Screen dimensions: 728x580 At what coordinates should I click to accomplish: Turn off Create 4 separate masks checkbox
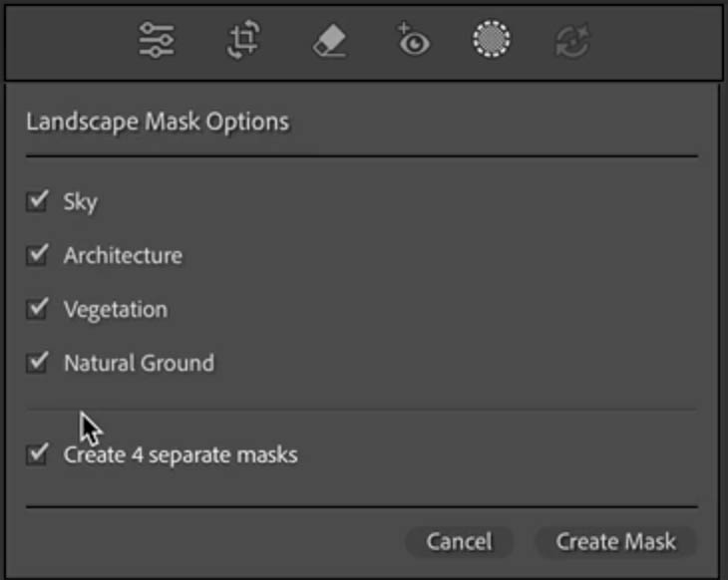(37, 453)
